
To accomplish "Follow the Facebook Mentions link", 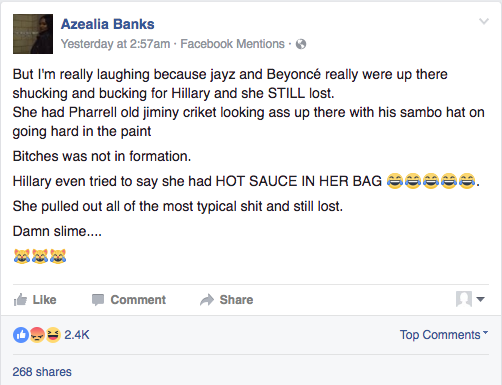I will tap(232, 44).
